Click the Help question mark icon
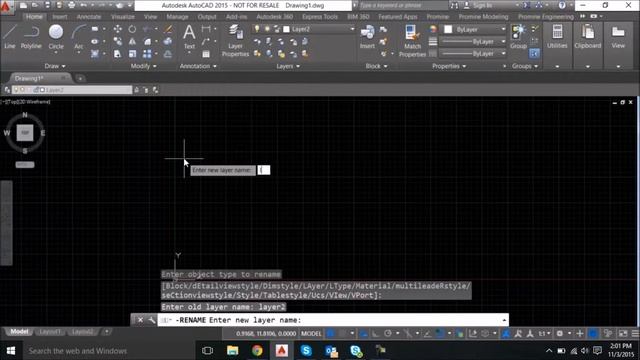Viewport: 640px width, 360px height. coord(562,5)
